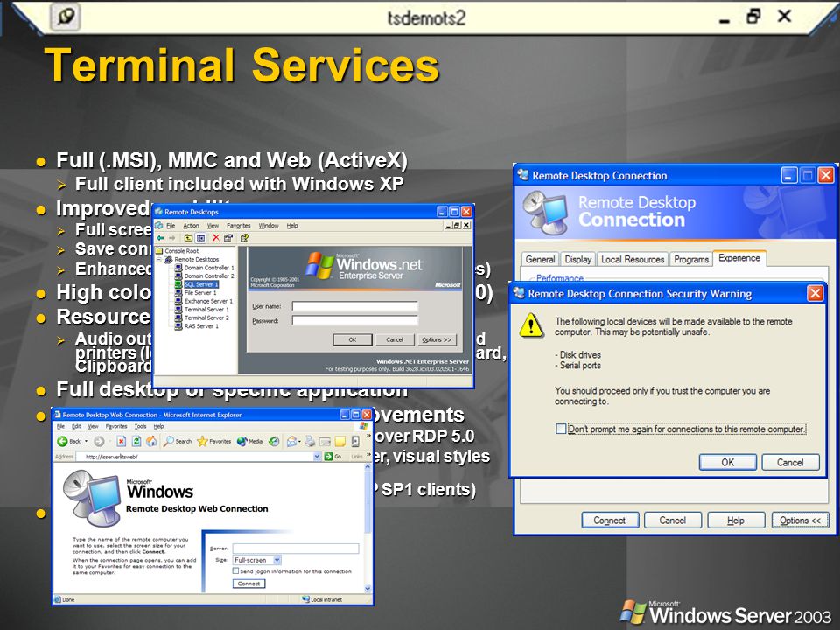Open File menu in Remote Desktops window

171,226
